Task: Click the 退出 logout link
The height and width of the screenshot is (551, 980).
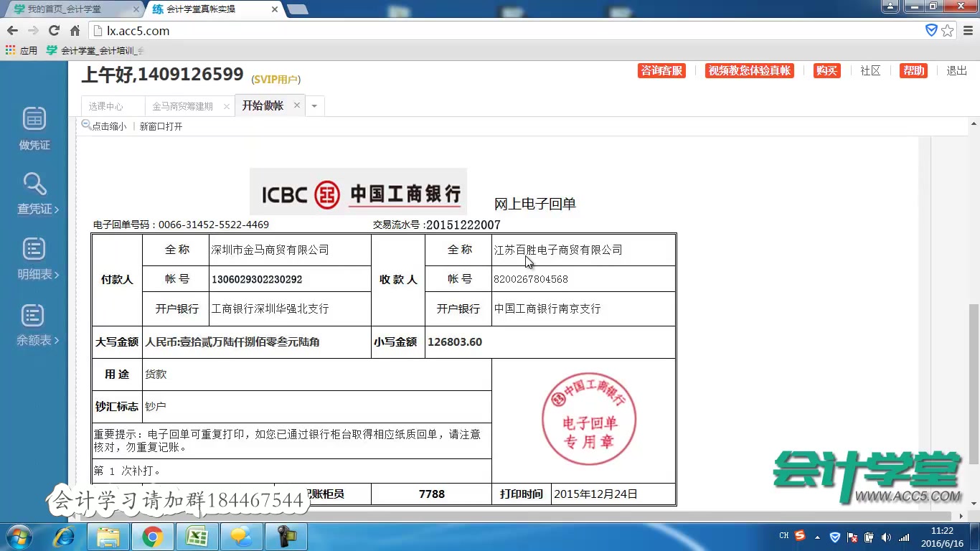Action: pos(957,70)
